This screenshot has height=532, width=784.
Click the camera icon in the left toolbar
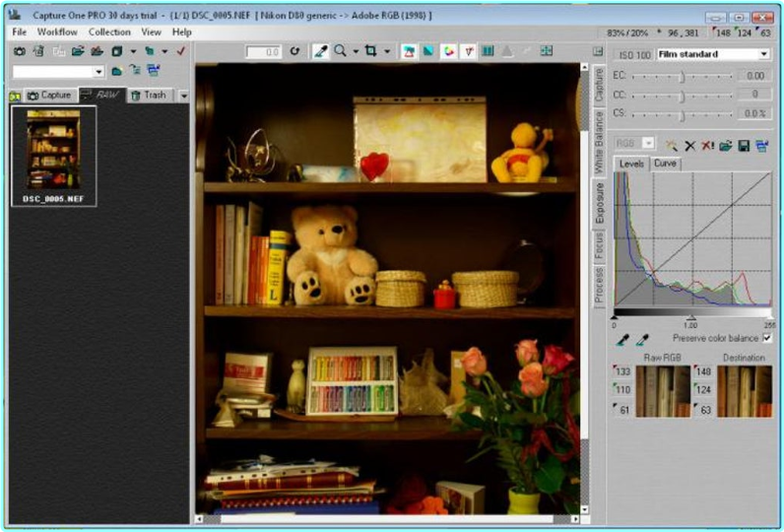(x=19, y=51)
